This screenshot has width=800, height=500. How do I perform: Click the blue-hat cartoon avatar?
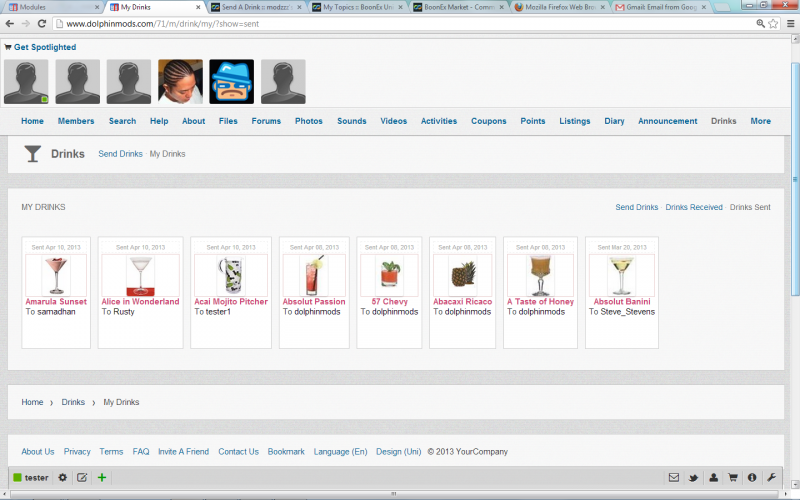[232, 82]
